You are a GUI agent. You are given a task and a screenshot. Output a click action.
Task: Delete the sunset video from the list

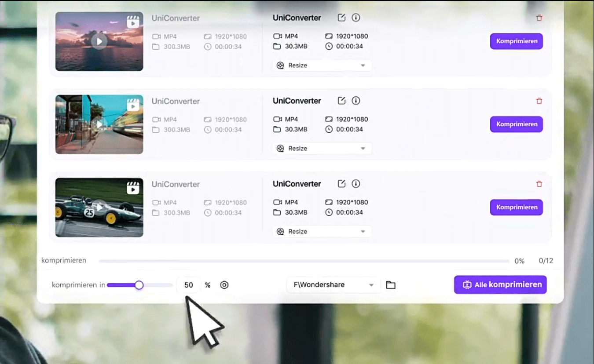[x=539, y=18]
